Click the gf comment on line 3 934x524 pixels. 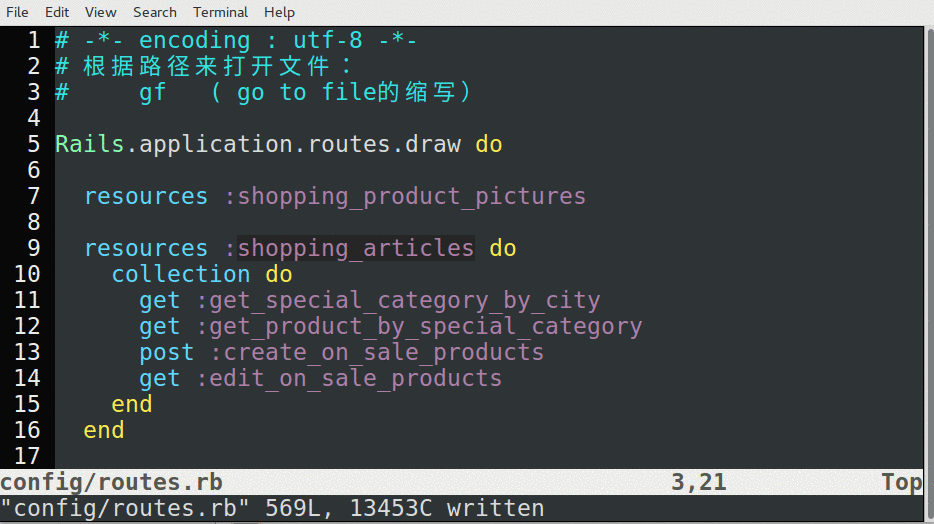point(153,93)
